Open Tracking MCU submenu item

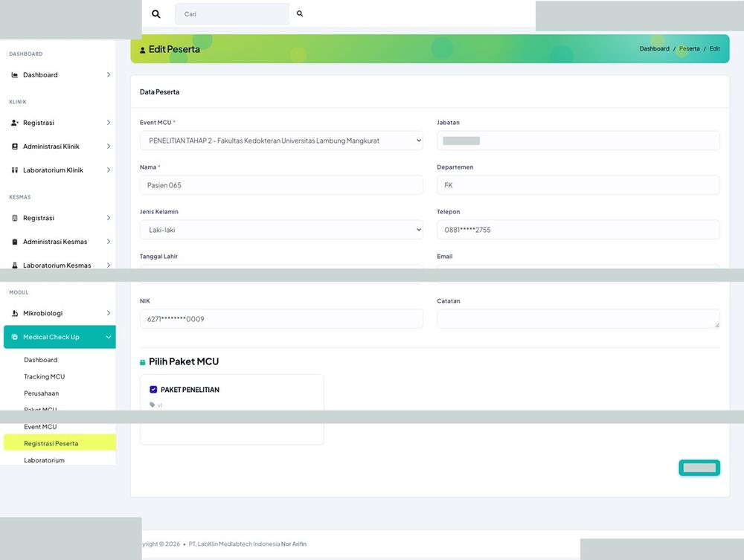(45, 376)
